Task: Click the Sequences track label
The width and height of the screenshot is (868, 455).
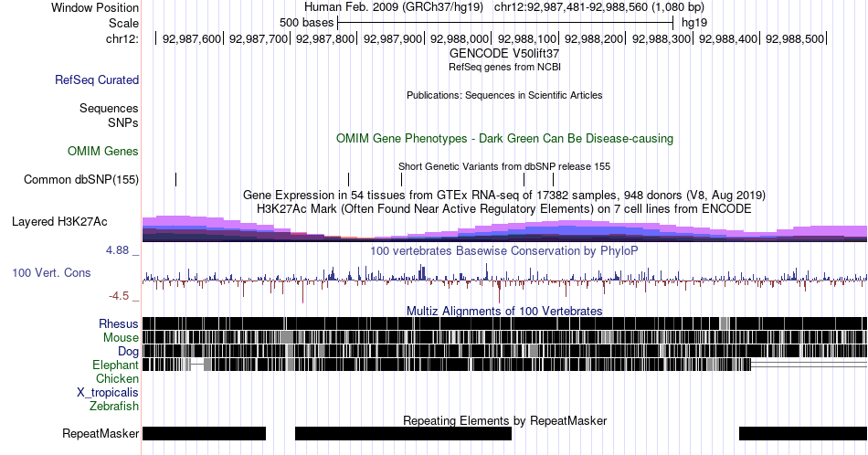Action: (109, 108)
